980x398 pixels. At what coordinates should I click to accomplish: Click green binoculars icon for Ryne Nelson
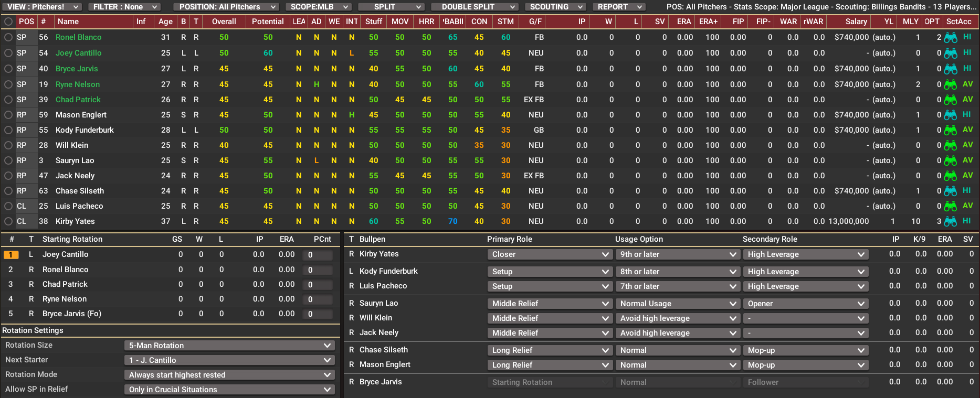click(950, 84)
